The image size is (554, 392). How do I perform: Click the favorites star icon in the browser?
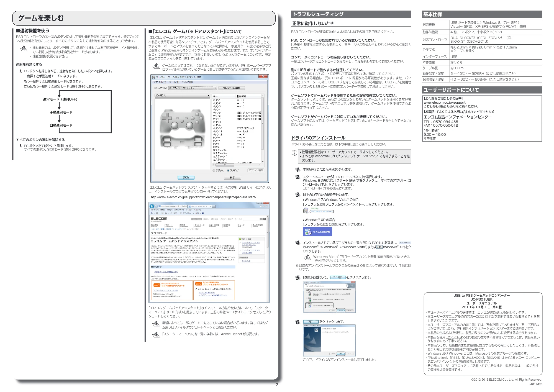pyautogui.click(x=264, y=206)
